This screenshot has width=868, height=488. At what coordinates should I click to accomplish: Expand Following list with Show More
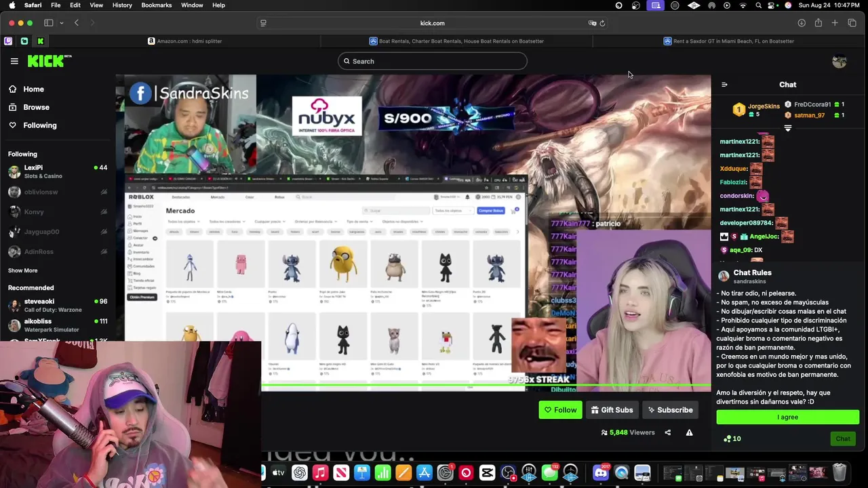click(22, 270)
